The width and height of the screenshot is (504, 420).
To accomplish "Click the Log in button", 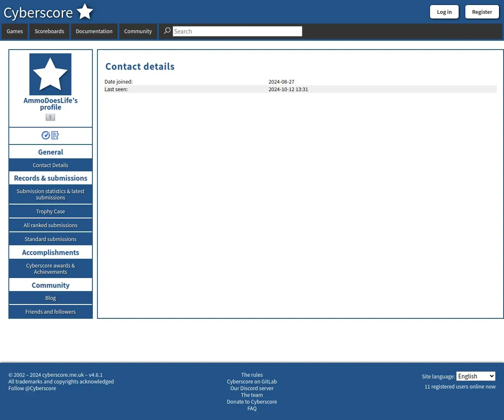I will click(444, 12).
